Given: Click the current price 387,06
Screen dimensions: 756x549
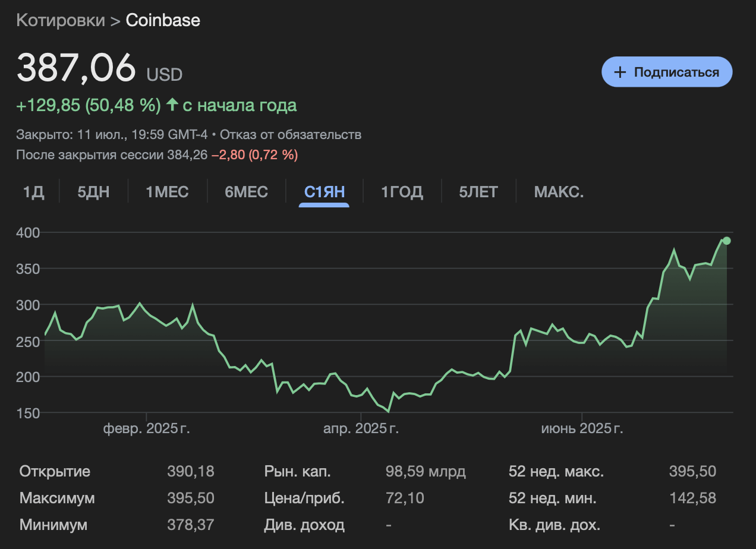Looking at the screenshot, I should point(77,67).
